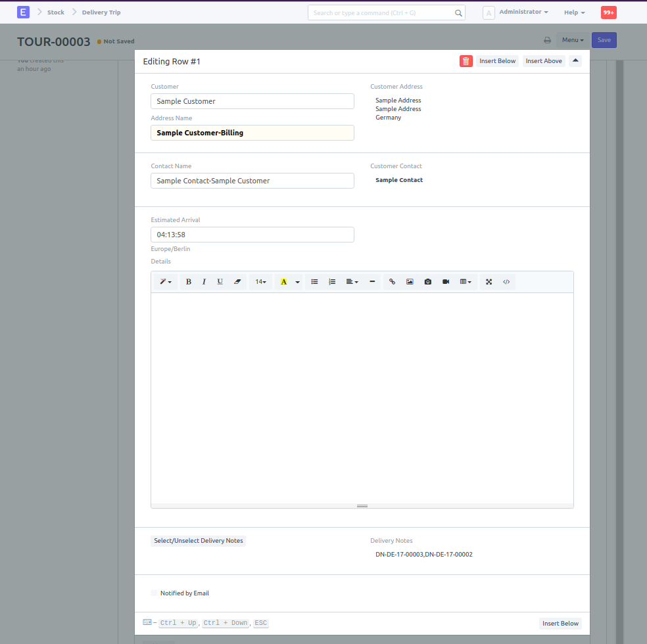
Task: Open the table insert dropdown
Action: click(466, 282)
